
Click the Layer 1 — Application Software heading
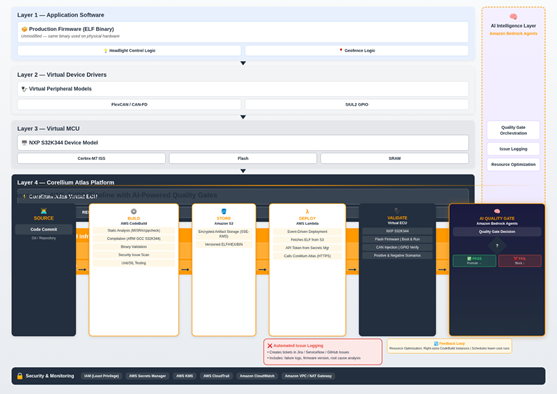[x=61, y=15]
